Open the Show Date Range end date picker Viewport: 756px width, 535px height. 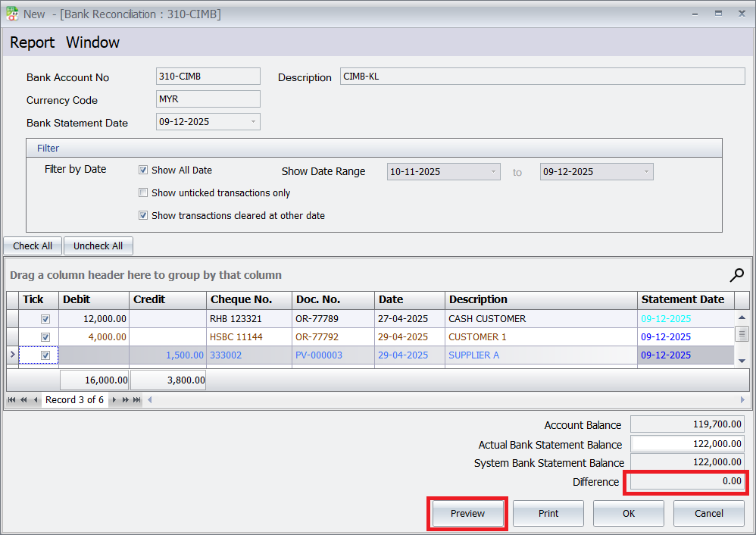[x=646, y=171]
